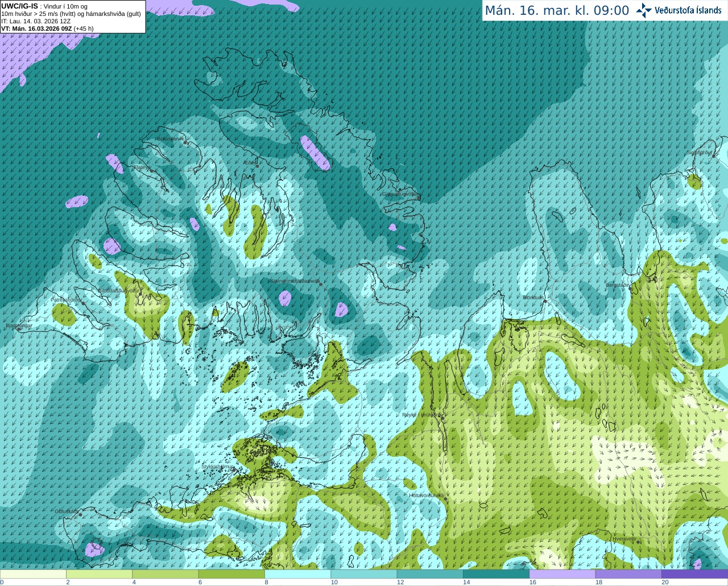Click the legend value 12

(x=400, y=582)
